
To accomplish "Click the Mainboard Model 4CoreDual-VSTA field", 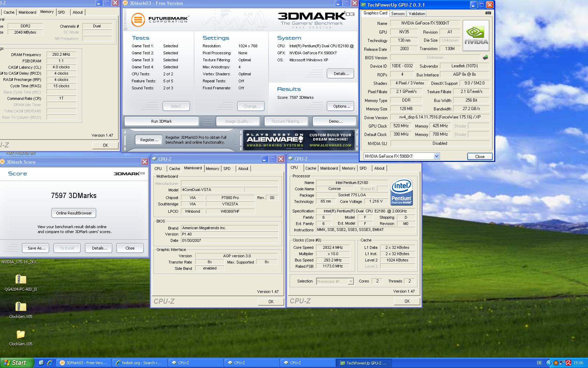I will pos(212,190).
